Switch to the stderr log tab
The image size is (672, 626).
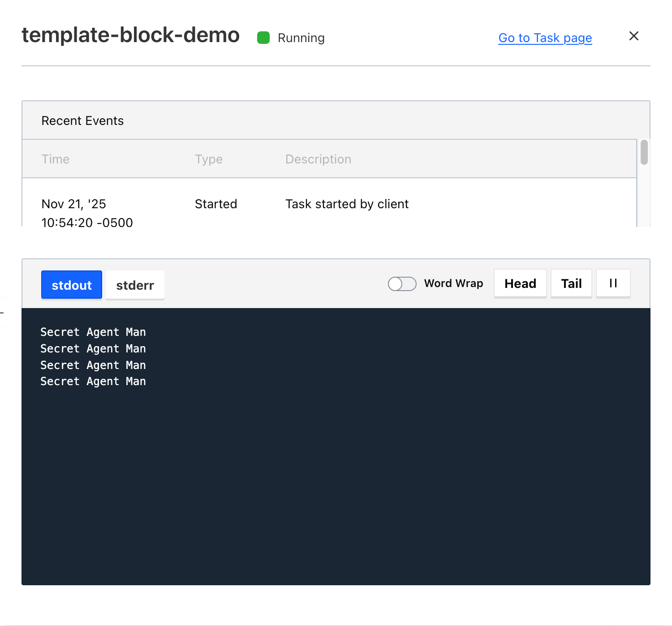135,285
